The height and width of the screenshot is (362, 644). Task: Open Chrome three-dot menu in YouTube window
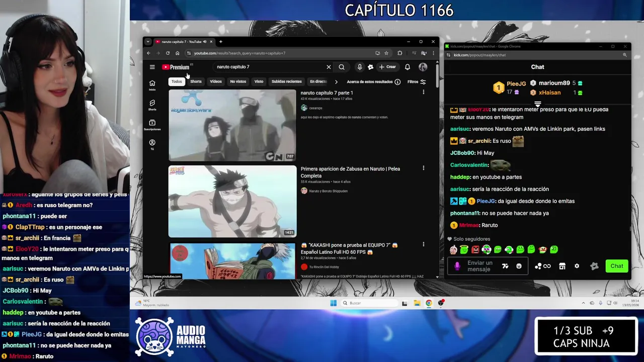(x=433, y=53)
